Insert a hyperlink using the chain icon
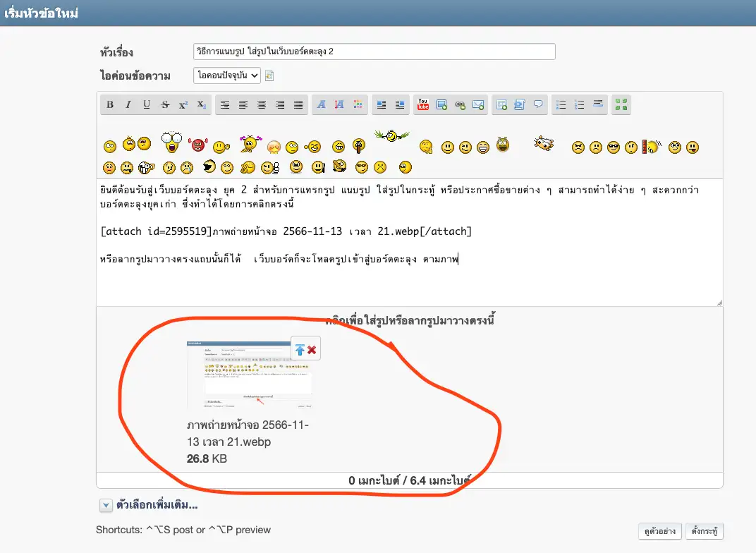This screenshot has width=756, height=553. (x=461, y=105)
